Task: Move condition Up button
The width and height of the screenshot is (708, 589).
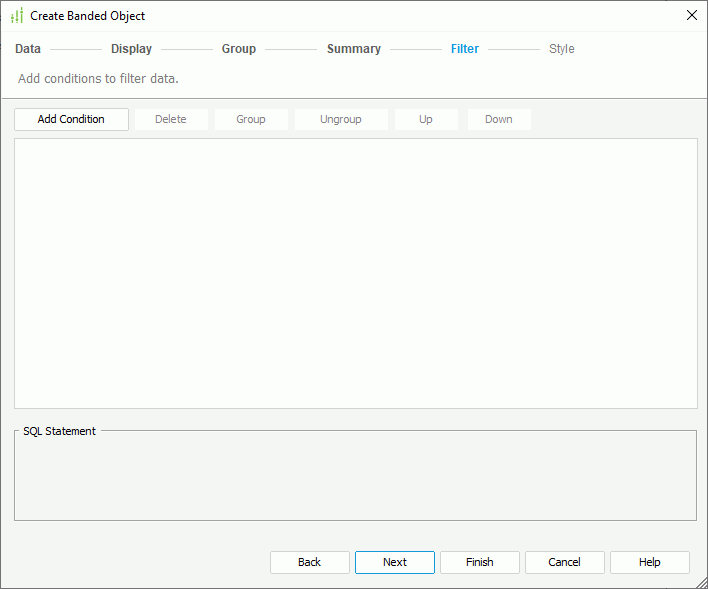Action: coord(426,119)
